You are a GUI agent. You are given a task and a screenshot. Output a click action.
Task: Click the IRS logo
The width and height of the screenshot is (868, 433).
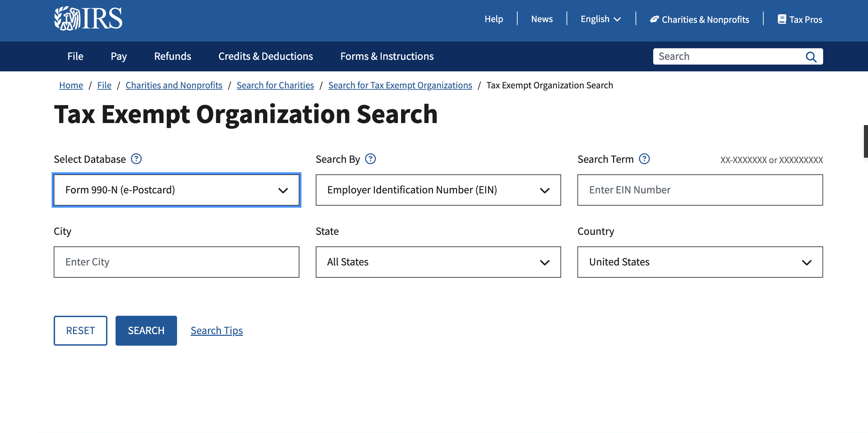pyautogui.click(x=88, y=19)
